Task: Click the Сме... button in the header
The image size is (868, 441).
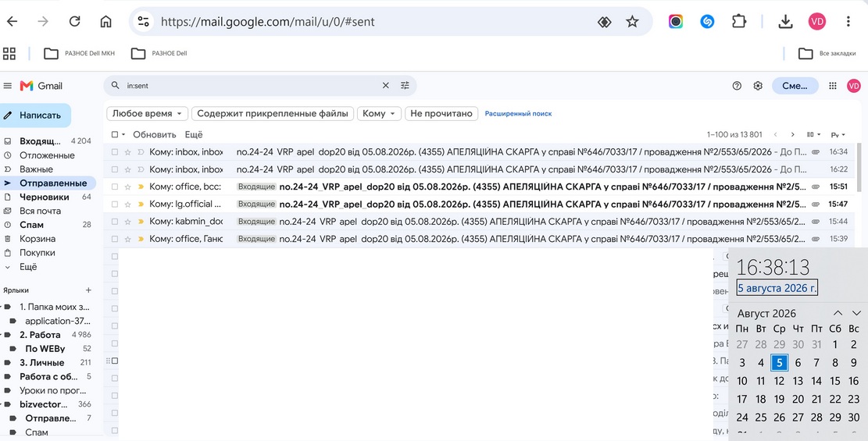Action: click(x=795, y=86)
